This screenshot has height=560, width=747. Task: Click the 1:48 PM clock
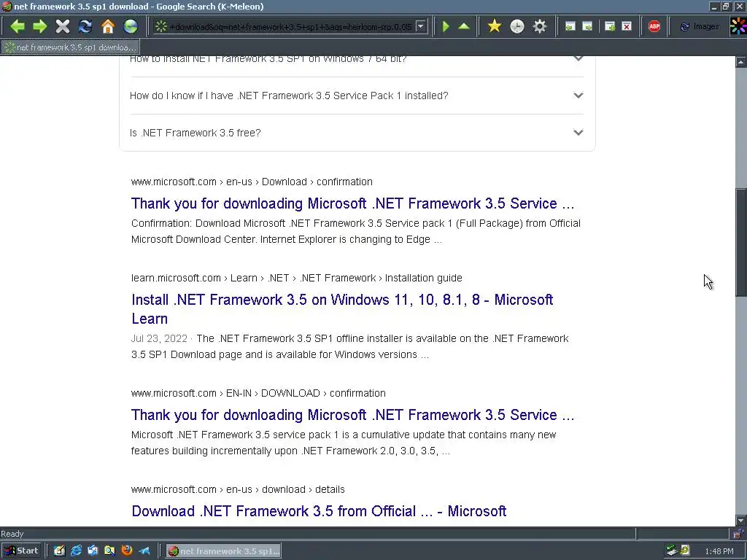click(719, 551)
